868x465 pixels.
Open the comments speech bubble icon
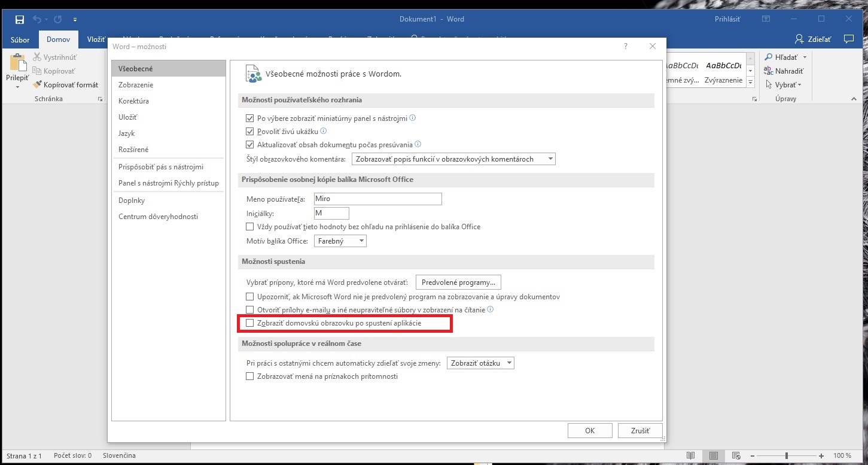[848, 39]
